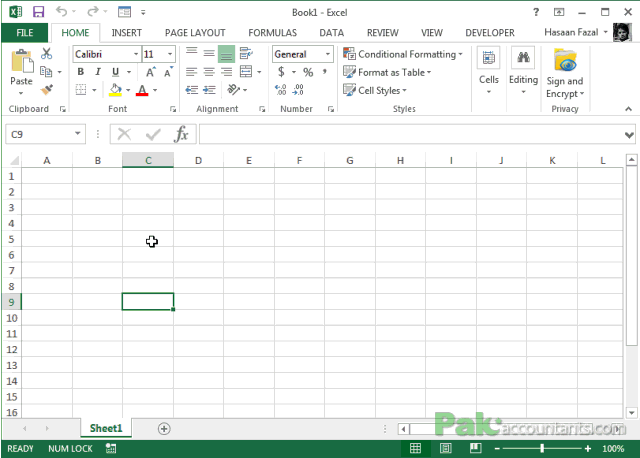Align text to the left
The width and height of the screenshot is (640, 458).
click(x=191, y=72)
